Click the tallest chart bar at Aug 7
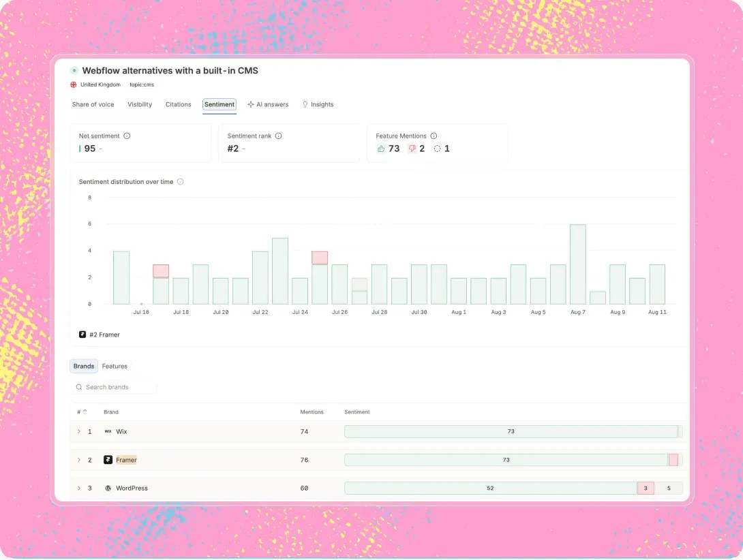Screen dimensions: 743x560 pyautogui.click(x=577, y=264)
